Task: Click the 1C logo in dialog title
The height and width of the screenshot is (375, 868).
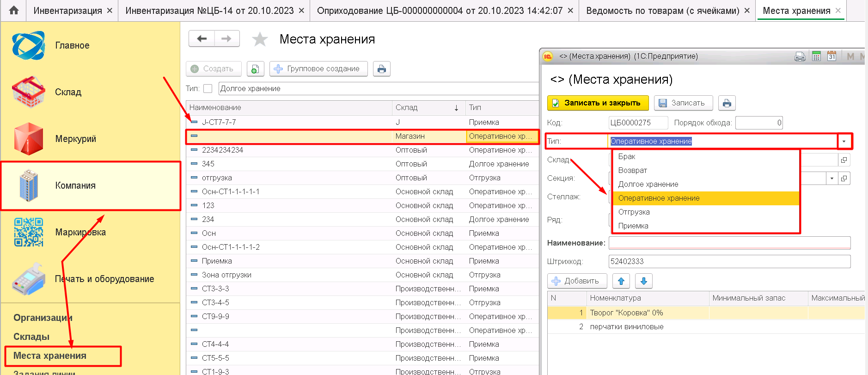Action: [x=548, y=56]
